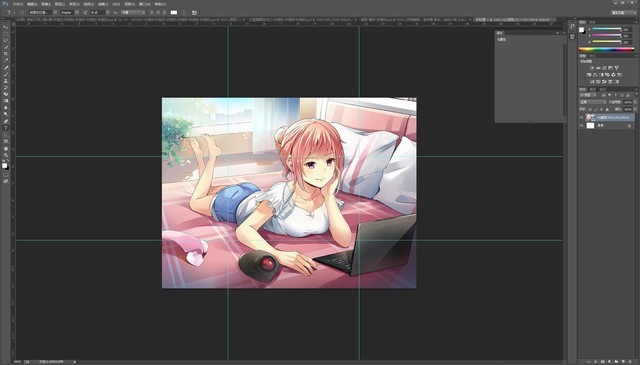Add a Curves adjustment
Screen dimensions: 640x365
point(604,68)
